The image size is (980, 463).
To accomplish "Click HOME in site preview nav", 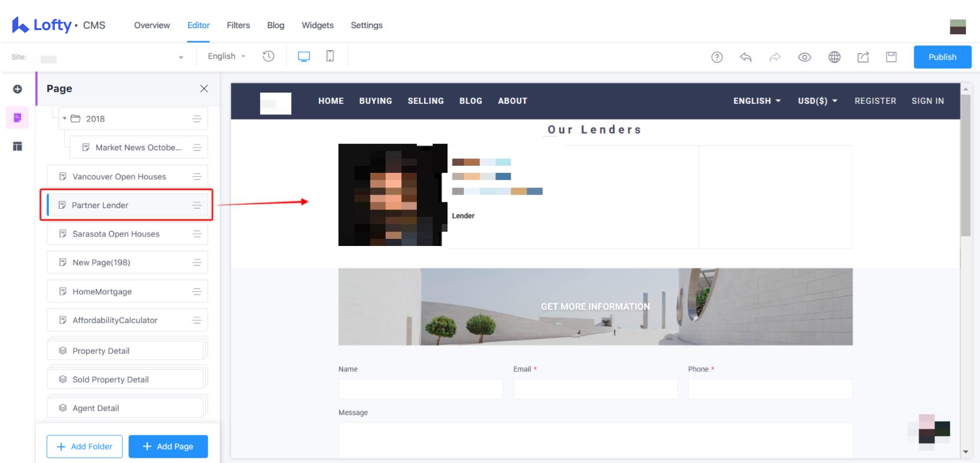I will [331, 101].
